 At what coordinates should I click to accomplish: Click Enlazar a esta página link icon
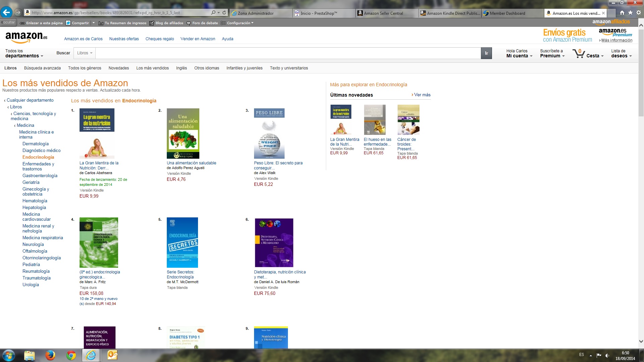[x=41, y=23]
